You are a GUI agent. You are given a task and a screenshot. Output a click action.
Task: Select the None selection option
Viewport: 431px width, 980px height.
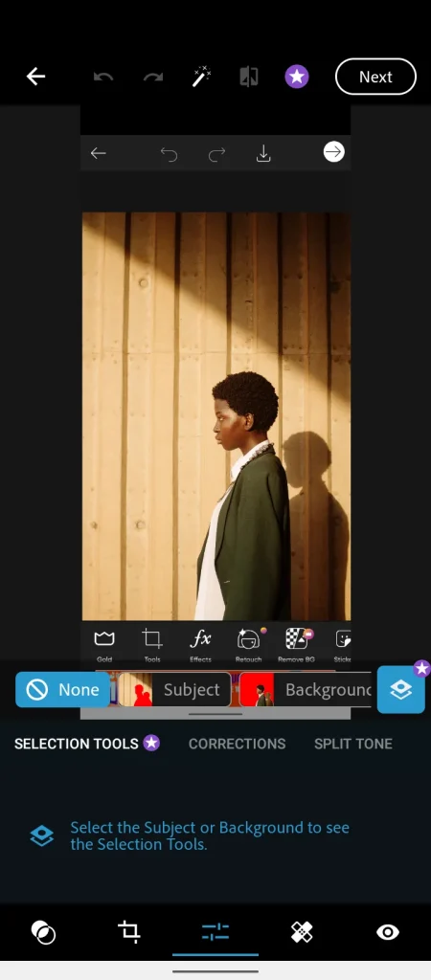point(62,689)
